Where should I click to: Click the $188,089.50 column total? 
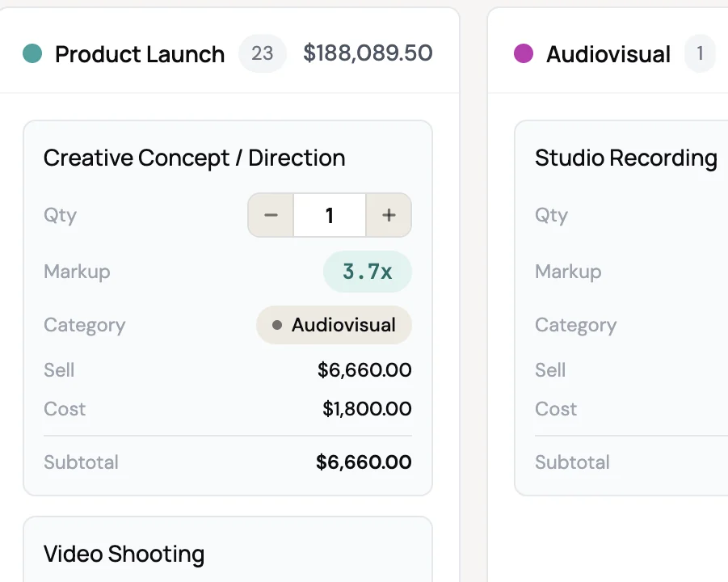point(368,53)
